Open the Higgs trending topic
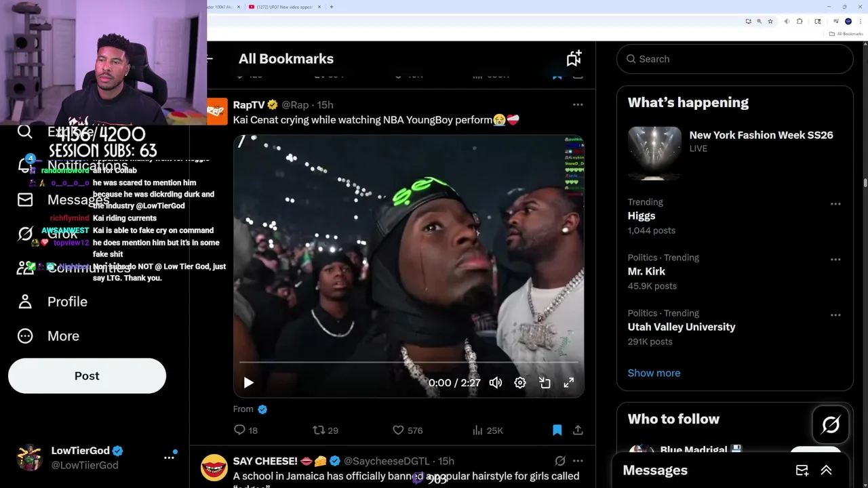Screen dimensions: 868x488 (642, 216)
